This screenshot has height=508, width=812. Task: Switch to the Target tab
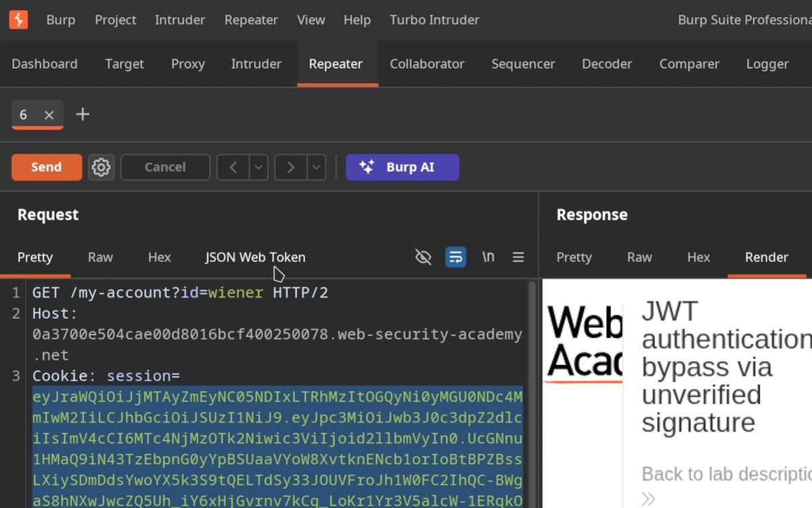(x=125, y=64)
